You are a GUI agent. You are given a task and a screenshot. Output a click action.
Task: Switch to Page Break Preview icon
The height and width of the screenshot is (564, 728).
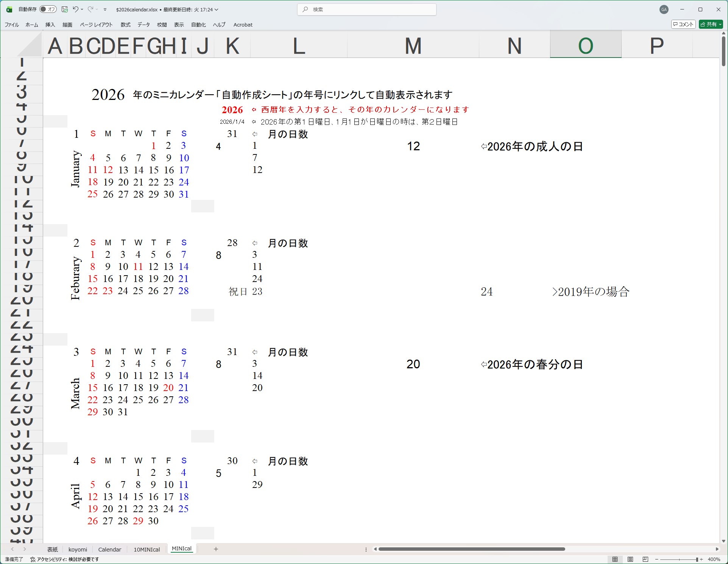[645, 559]
